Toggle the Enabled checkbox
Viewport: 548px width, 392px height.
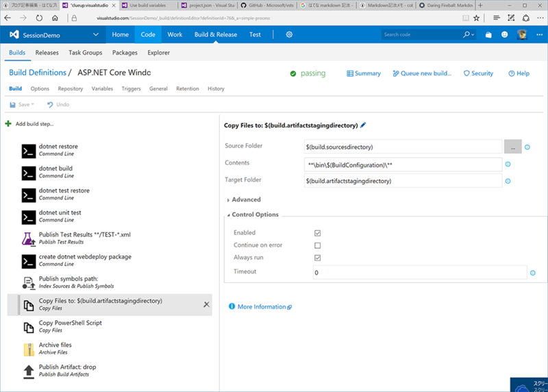(317, 233)
